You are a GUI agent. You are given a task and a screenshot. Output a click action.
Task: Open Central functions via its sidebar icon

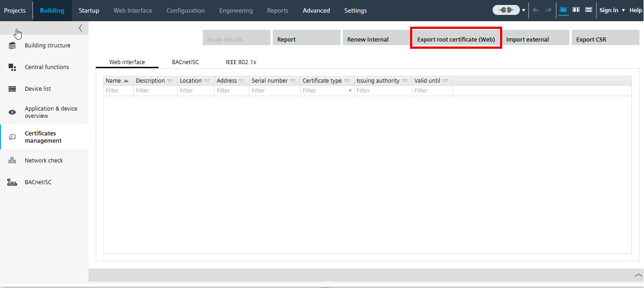[12, 67]
